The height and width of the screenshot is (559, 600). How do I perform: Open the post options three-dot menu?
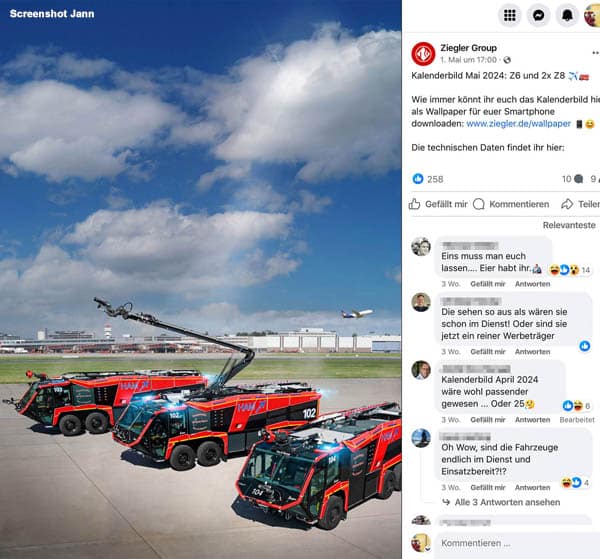pyautogui.click(x=596, y=52)
